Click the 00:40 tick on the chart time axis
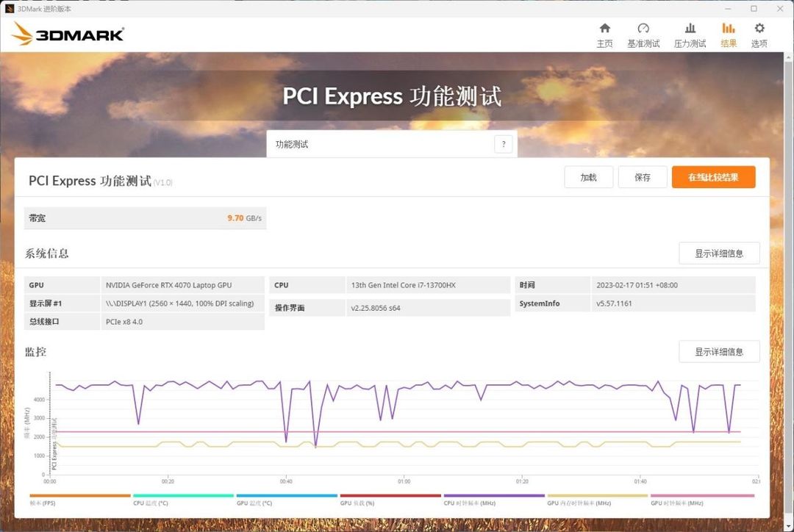Viewport: 794px width, 532px height. pos(286,481)
